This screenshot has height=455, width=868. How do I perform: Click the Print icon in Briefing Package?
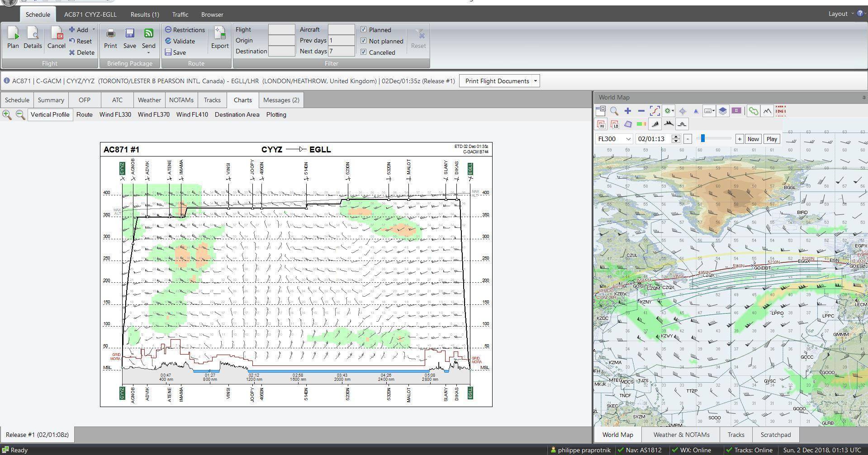pyautogui.click(x=110, y=36)
